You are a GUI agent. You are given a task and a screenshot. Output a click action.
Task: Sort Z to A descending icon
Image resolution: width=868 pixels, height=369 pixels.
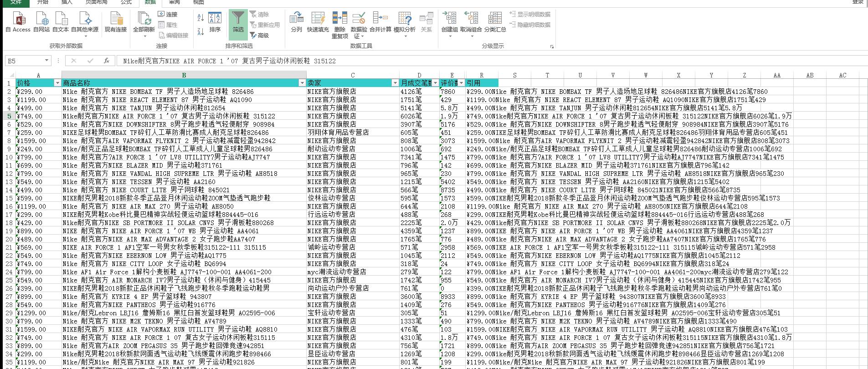[x=200, y=31]
